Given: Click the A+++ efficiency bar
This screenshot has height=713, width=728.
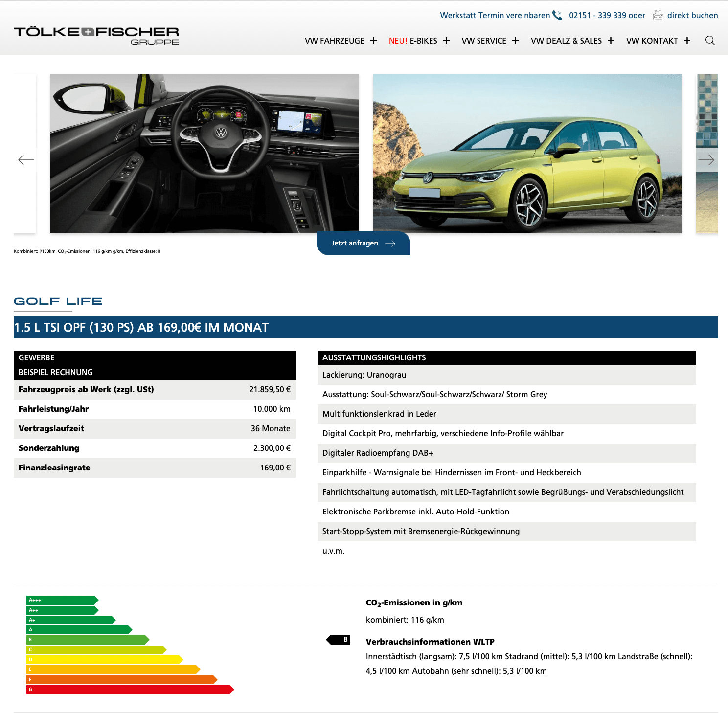Looking at the screenshot, I should pos(63,600).
